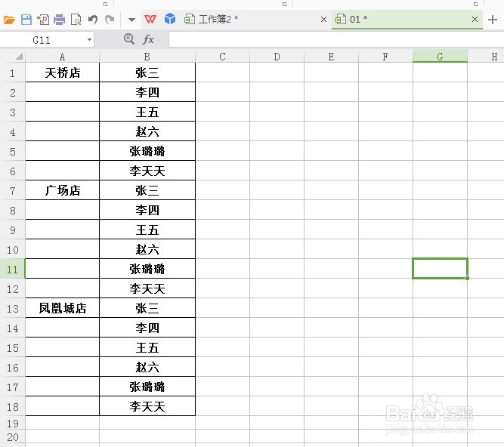Close the 工作簿2 tab
Screen dimensions: 504x447
[323, 20]
